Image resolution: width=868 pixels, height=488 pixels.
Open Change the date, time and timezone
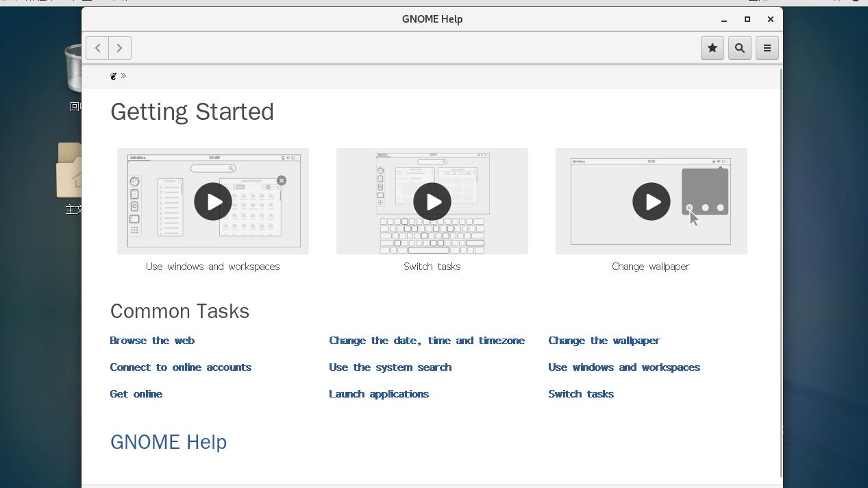[x=427, y=341]
